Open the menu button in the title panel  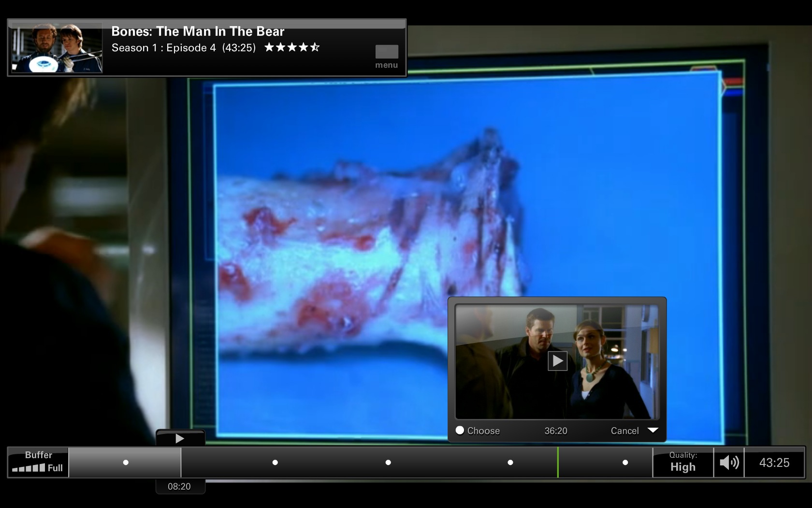387,57
